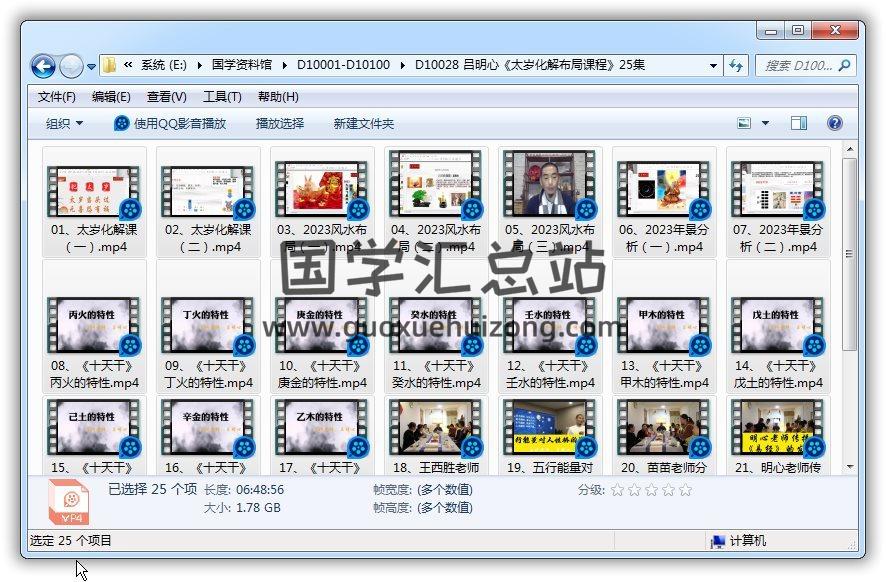Open the help question mark icon

click(834, 123)
